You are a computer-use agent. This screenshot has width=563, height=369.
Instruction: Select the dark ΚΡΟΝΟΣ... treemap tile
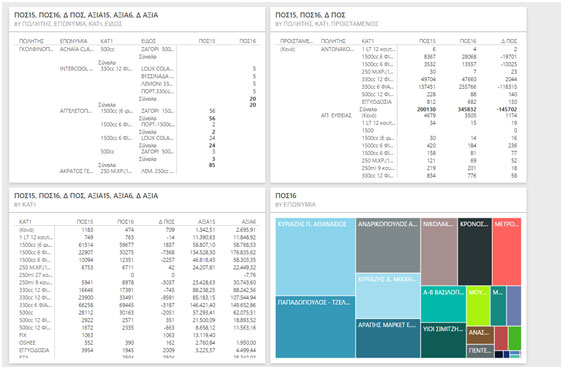[475, 251]
